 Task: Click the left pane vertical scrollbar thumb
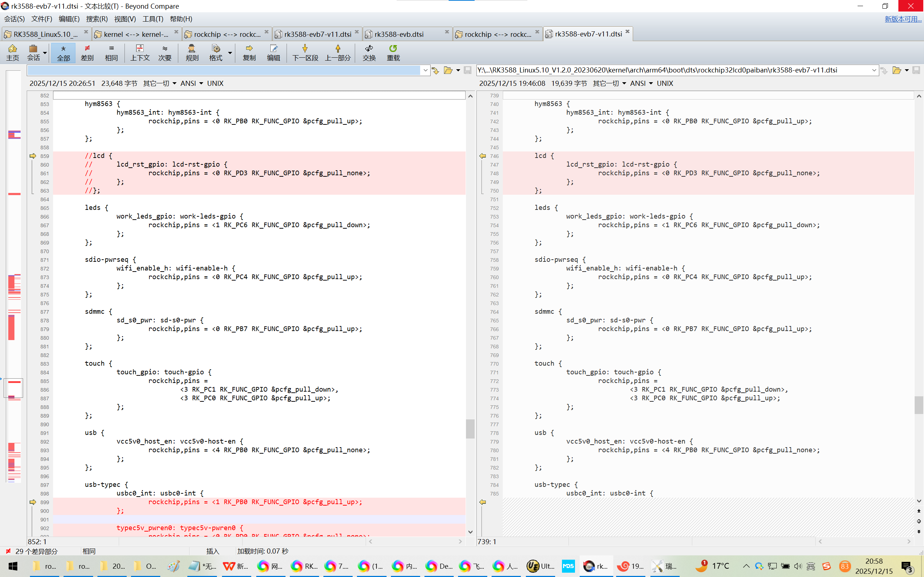[x=470, y=428]
